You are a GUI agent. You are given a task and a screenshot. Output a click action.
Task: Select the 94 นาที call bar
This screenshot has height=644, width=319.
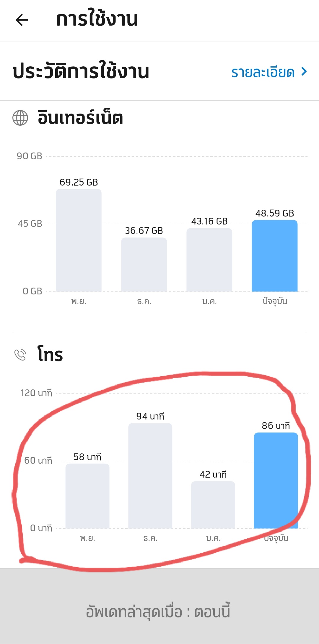coord(150,476)
